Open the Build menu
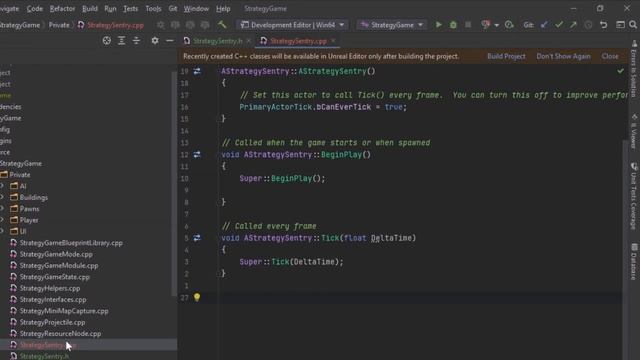Image resolution: width=640 pixels, height=360 pixels. coord(89,9)
